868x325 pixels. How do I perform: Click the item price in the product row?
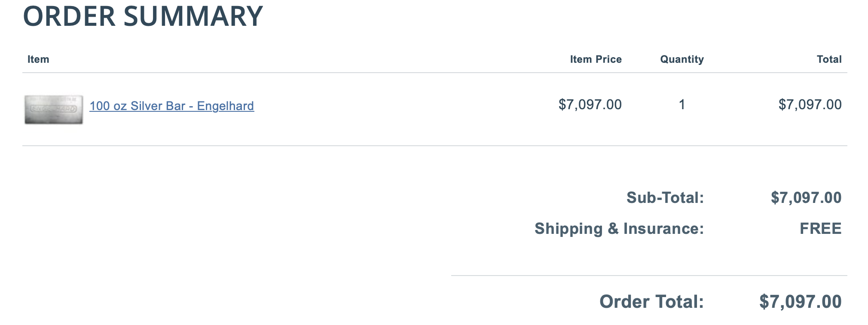[x=590, y=104]
